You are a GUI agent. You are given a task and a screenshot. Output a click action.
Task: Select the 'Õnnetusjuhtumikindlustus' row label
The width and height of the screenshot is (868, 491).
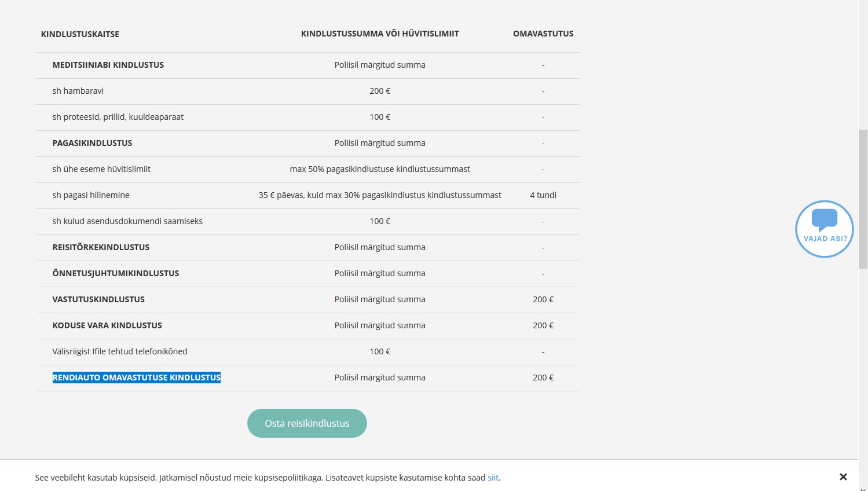point(116,273)
